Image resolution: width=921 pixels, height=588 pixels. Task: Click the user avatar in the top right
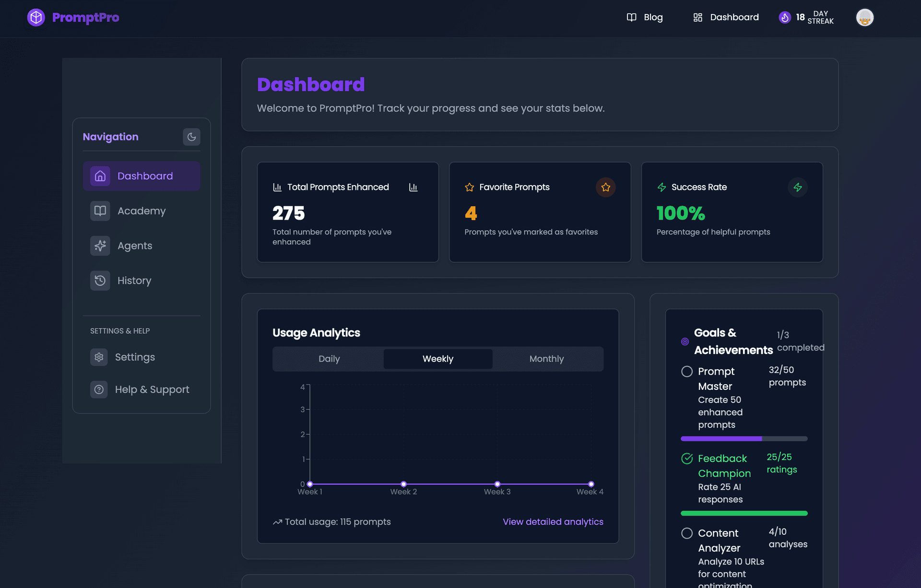[x=864, y=17]
